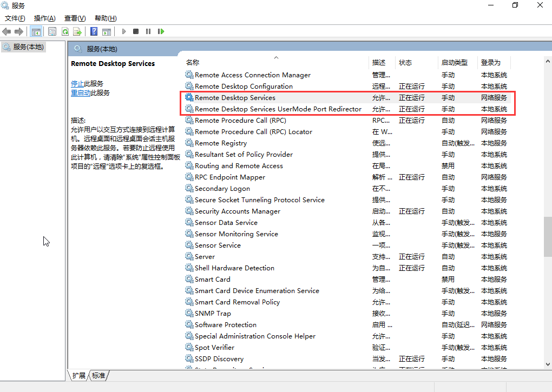Screen dimensions: 552x392
Task: Select Remote Procedure Call (RPC) Locator
Action: tap(347, 131)
